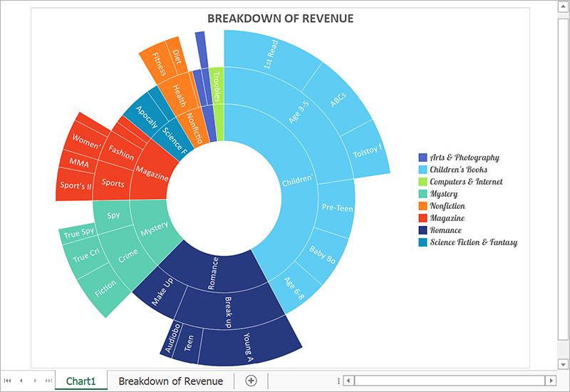Select the Magazine inner ring segment

[x=152, y=173]
